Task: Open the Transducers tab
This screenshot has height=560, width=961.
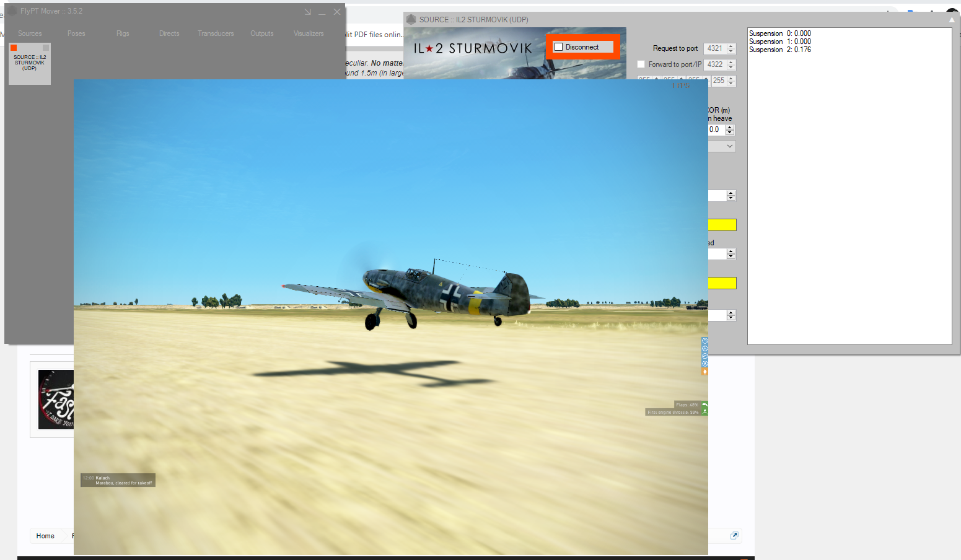Action: 216,33
